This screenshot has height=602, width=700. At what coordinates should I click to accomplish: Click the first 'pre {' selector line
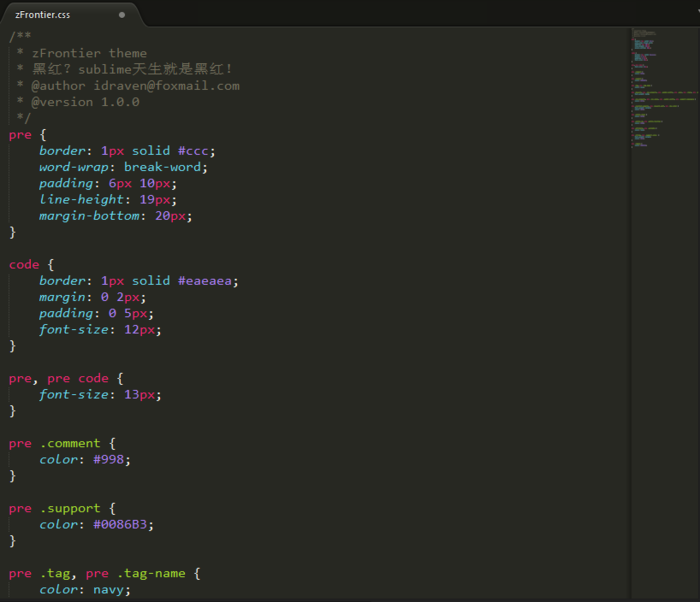click(28, 135)
